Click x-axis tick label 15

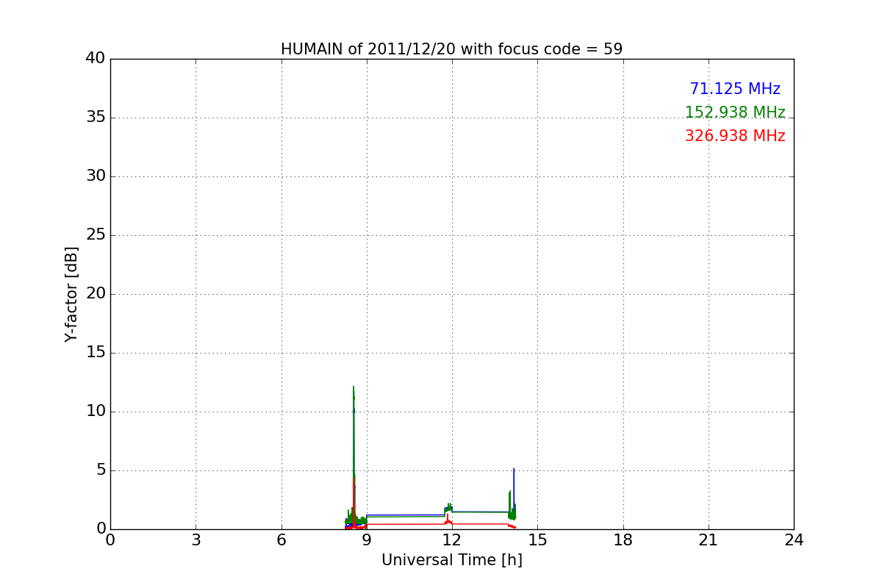pos(537,540)
